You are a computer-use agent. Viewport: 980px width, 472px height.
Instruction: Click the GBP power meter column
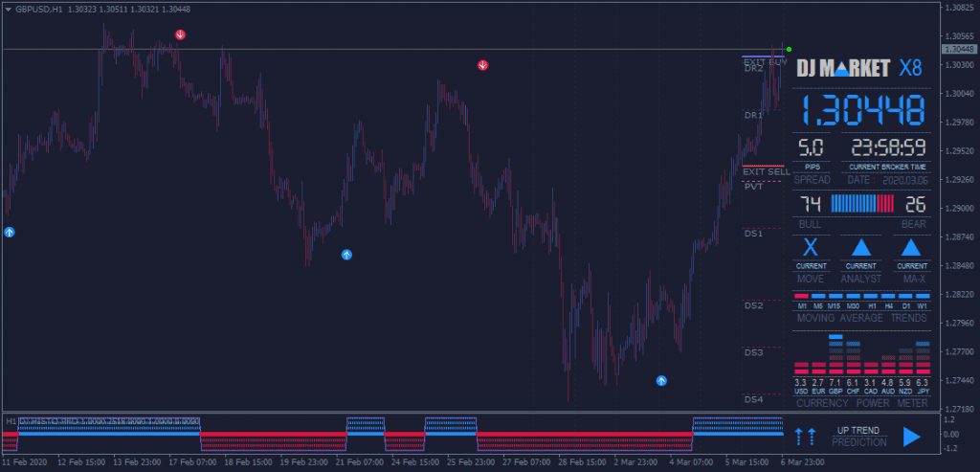coord(836,355)
